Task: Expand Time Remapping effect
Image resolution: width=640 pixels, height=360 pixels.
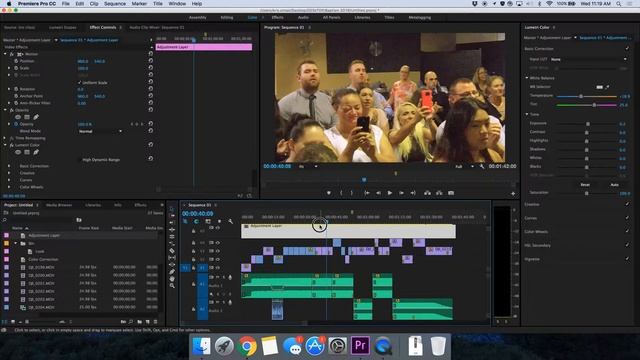Action: [x=5, y=138]
